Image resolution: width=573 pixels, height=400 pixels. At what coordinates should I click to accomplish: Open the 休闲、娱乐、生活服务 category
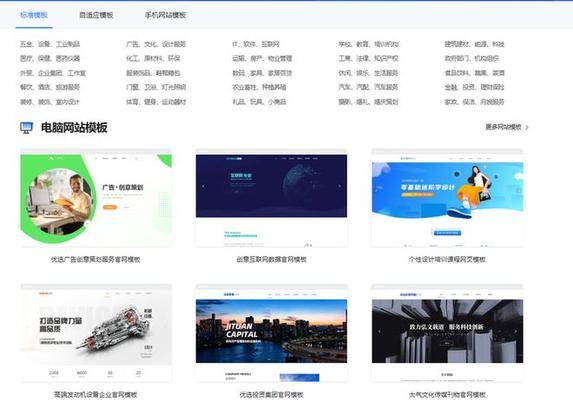click(368, 73)
